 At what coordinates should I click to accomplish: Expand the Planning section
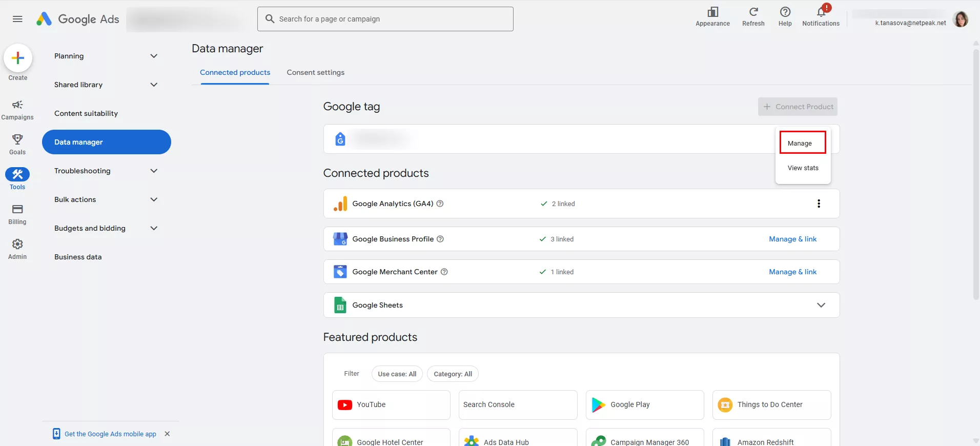point(154,56)
